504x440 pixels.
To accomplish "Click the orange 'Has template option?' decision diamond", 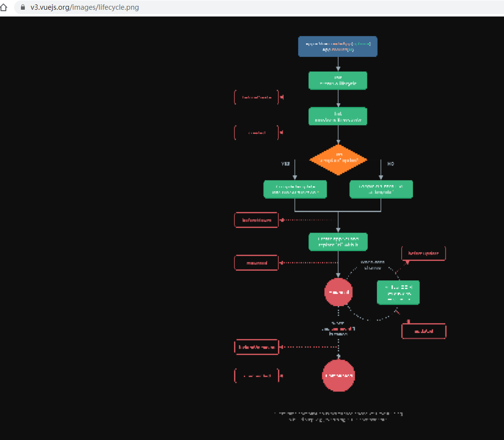I will [x=338, y=159].
